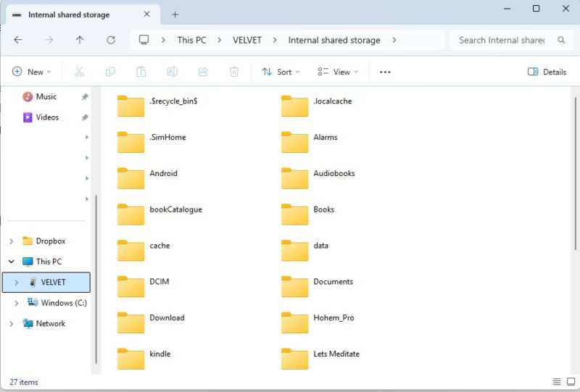
Task: Select the .SimHome folder icon
Action: 130,142
